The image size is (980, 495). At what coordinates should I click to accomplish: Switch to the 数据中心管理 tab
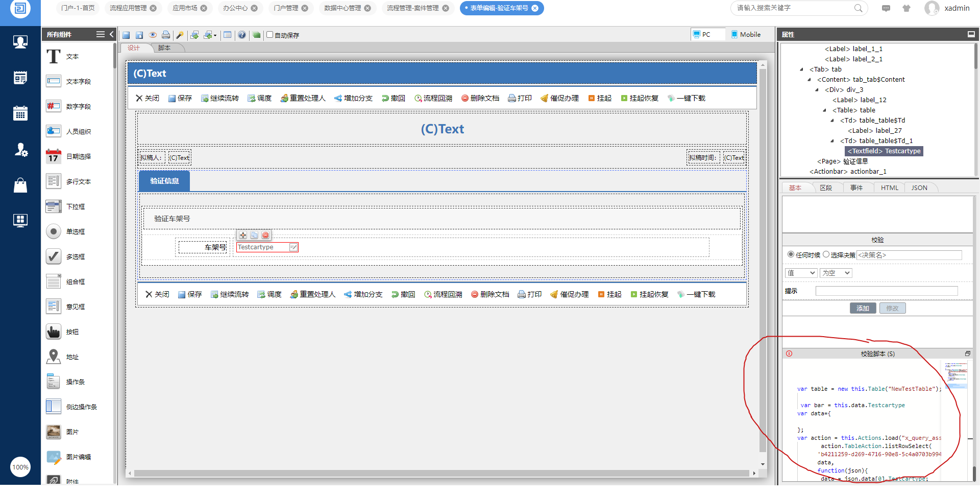pos(342,8)
